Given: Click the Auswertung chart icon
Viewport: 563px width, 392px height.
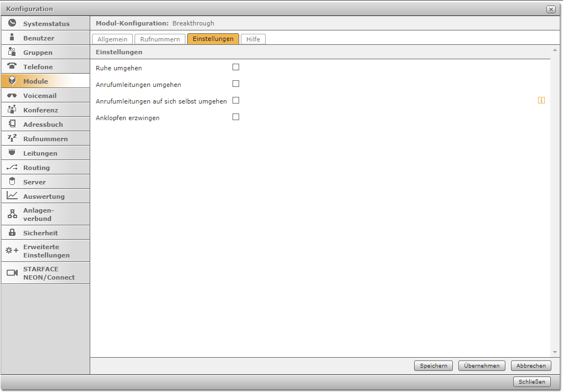Looking at the screenshot, I should [x=12, y=196].
